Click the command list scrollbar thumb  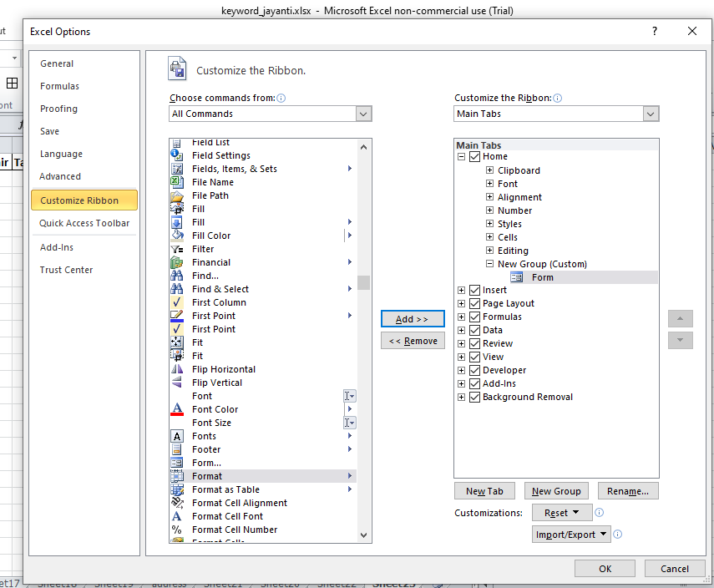point(363,282)
